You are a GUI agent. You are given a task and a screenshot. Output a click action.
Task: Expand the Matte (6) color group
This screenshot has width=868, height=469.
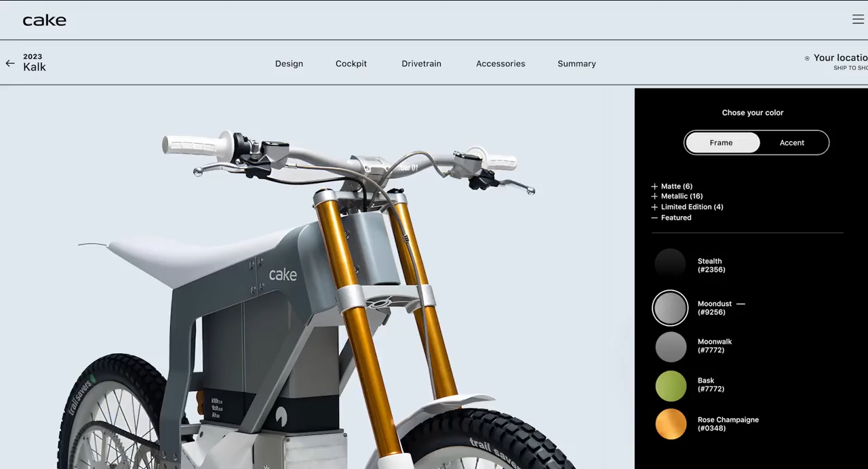[x=672, y=186]
